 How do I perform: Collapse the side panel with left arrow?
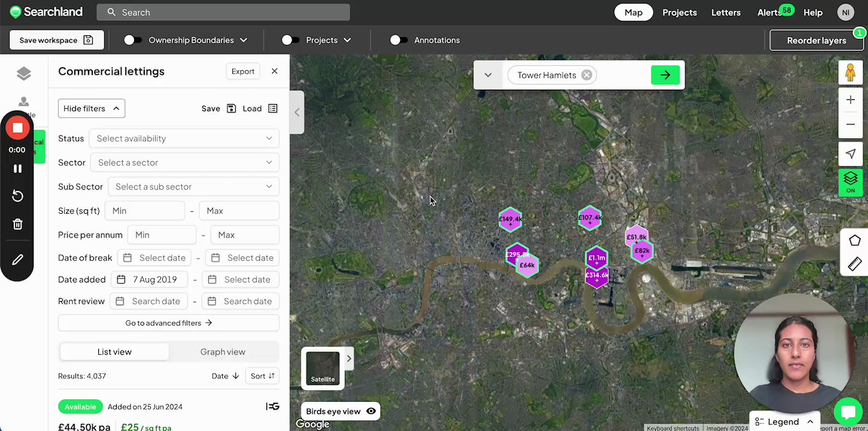point(297,112)
